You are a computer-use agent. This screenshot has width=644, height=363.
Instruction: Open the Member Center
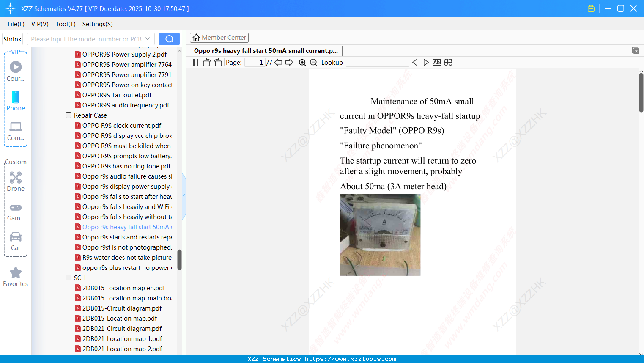219,38
